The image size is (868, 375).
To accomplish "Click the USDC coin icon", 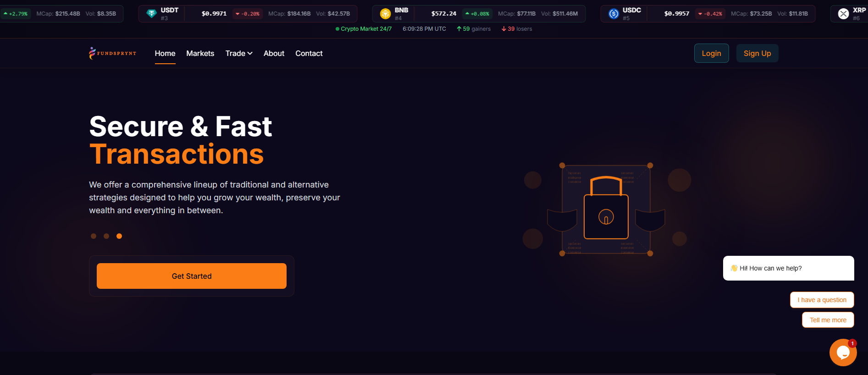I will tap(614, 14).
